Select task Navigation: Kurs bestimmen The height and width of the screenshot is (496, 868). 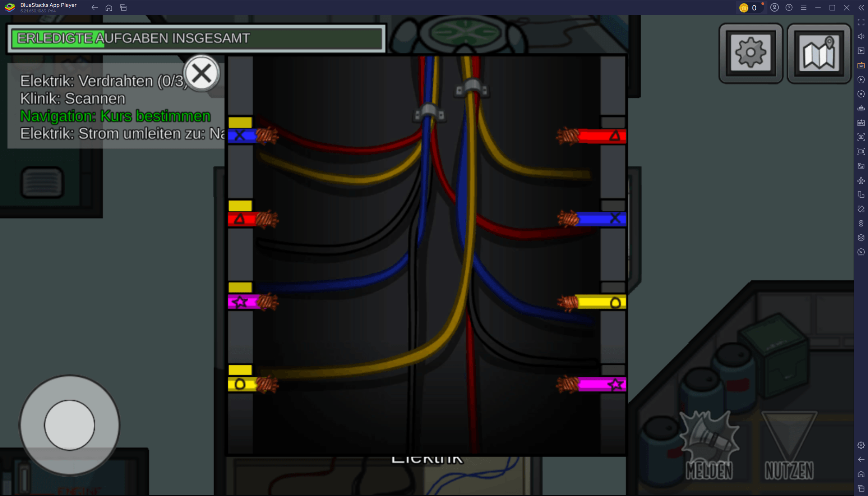[115, 116]
